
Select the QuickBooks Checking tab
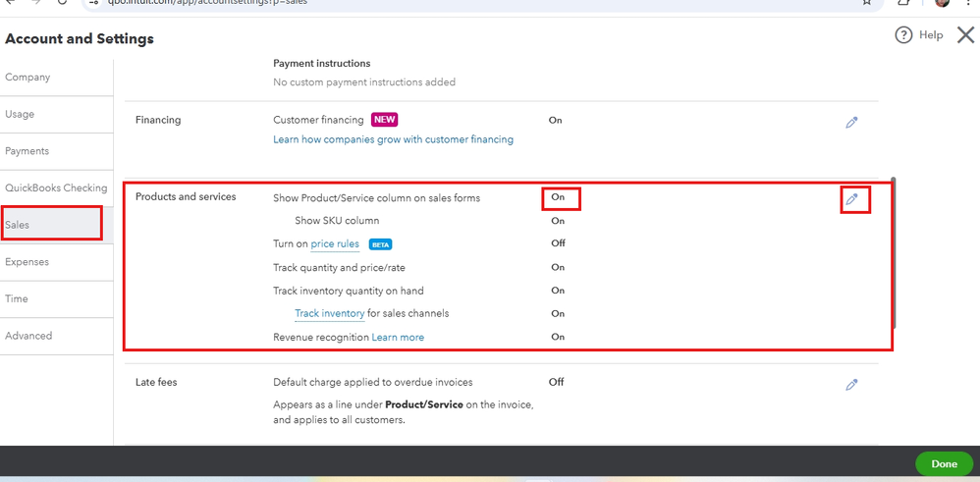coord(56,188)
